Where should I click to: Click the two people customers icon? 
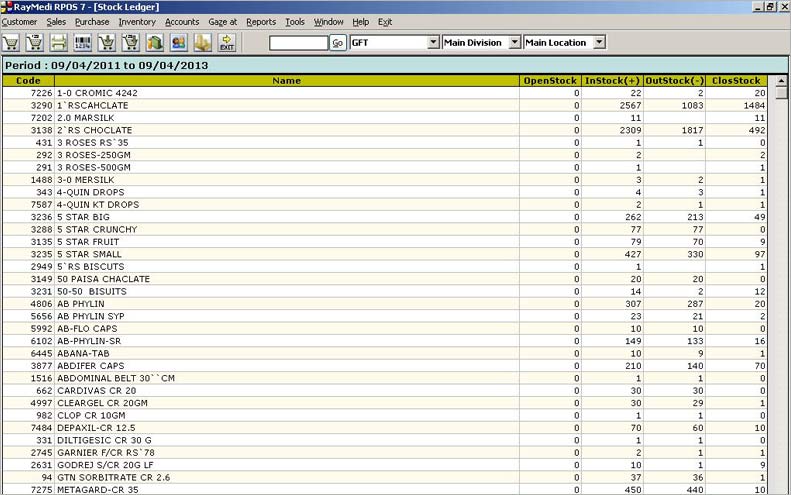179,42
